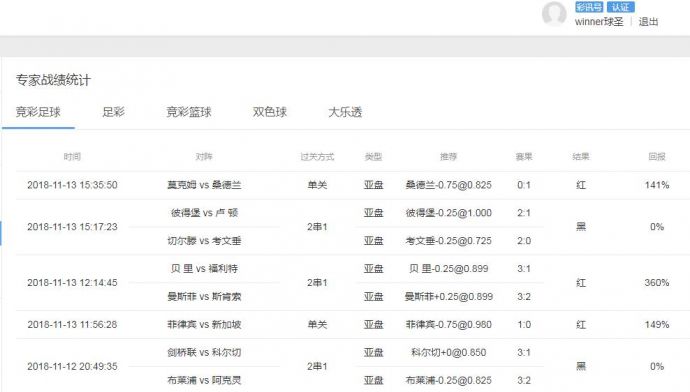
Task: Click 退出 to log out
Action: [x=648, y=22]
